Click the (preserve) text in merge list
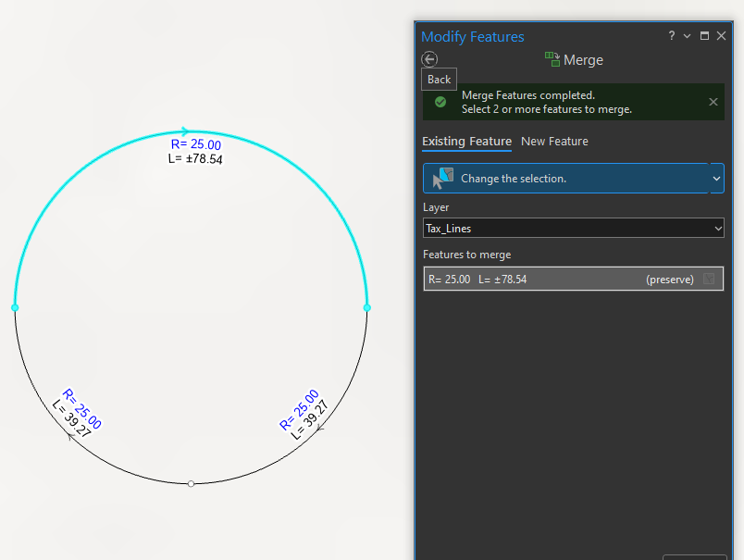744x560 pixels. coord(669,280)
